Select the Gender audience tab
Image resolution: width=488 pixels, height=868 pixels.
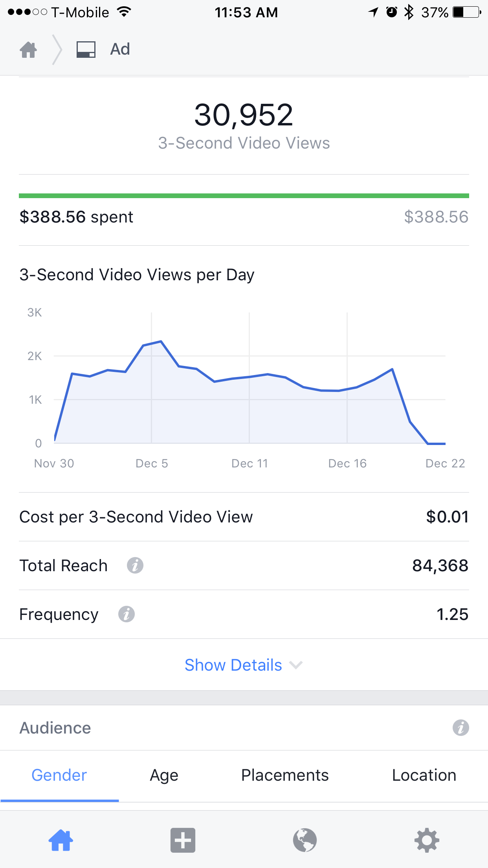(59, 775)
